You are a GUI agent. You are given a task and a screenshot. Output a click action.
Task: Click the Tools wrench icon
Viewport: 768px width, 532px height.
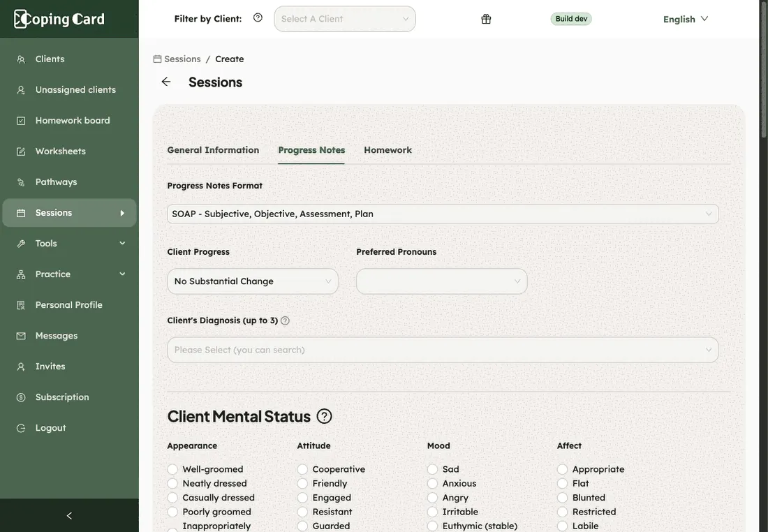point(20,244)
